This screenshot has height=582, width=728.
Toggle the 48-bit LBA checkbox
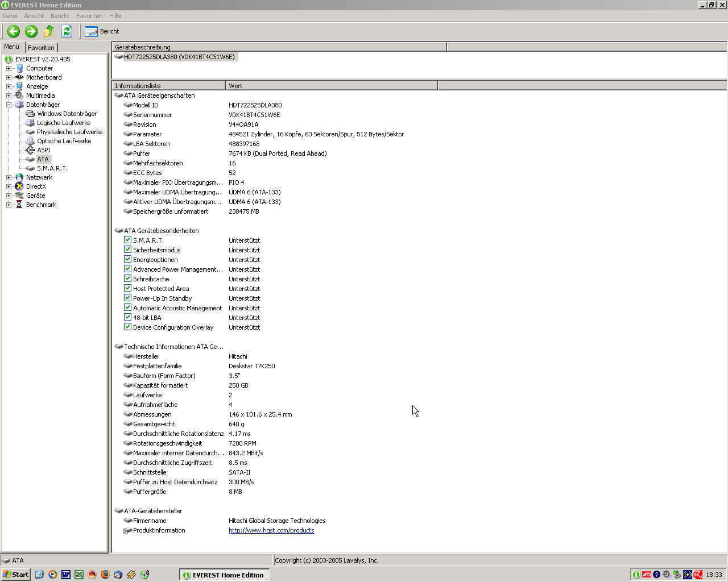coord(127,317)
